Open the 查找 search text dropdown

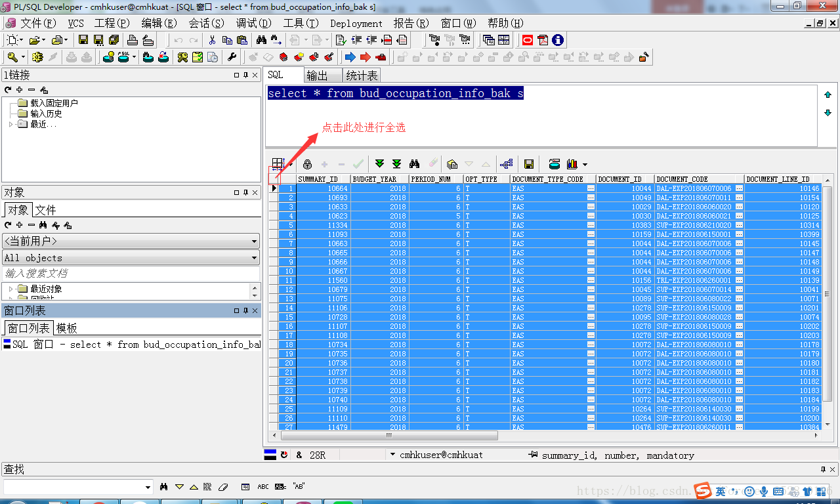(x=148, y=487)
